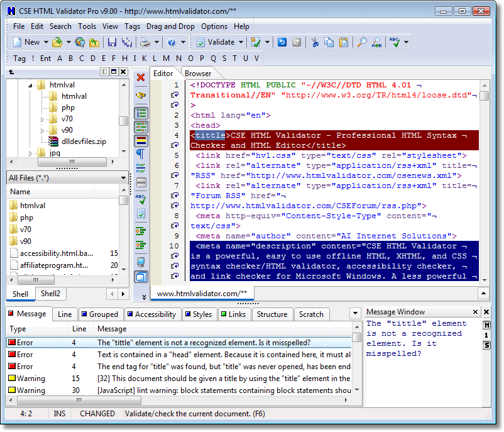Click the Find and Replace A-B icon
This screenshot has width=504, height=432.
[x=376, y=42]
